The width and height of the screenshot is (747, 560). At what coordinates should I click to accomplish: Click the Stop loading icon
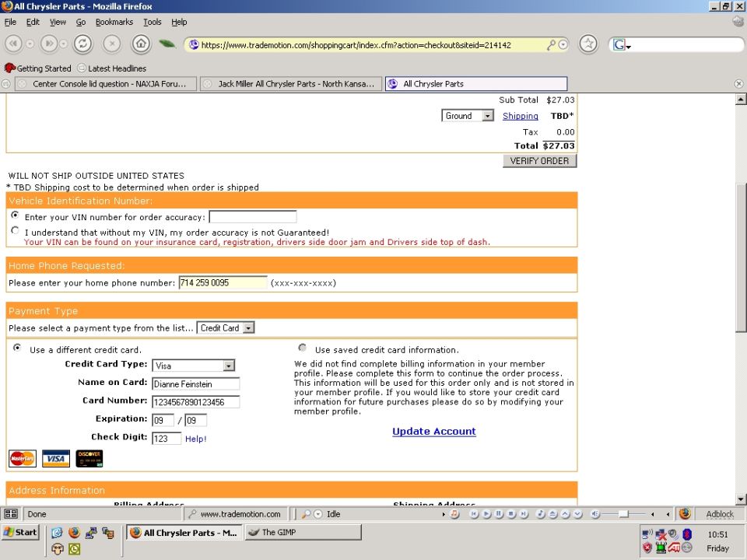[112, 44]
